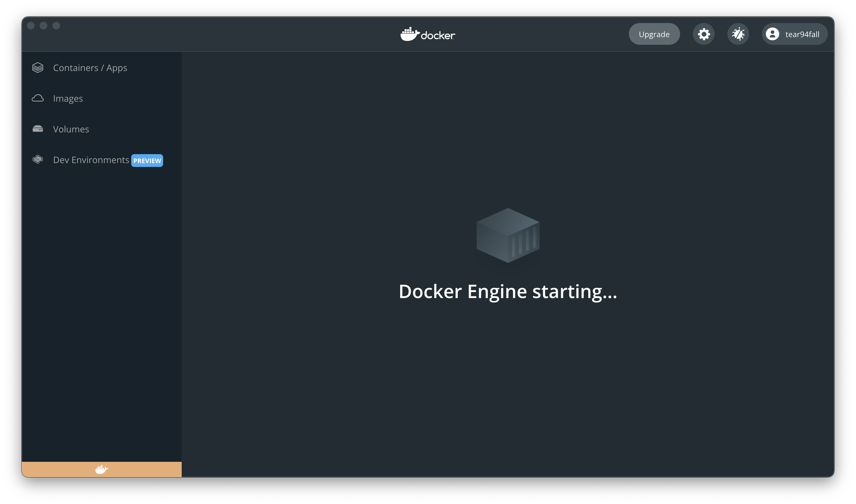
Task: Click the whale icon in status bar
Action: [101, 469]
